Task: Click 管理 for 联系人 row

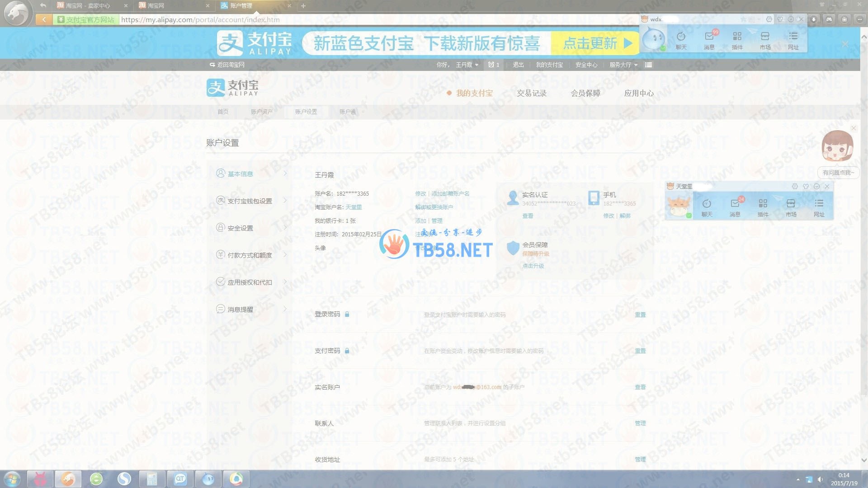Action: pos(640,423)
